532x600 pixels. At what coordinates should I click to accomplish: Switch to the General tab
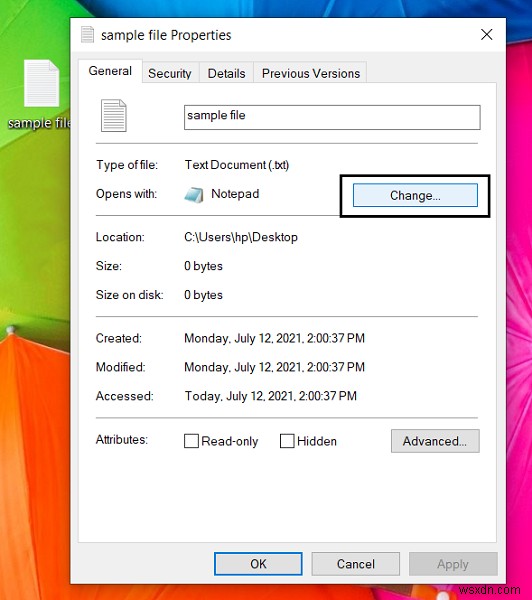tap(110, 71)
